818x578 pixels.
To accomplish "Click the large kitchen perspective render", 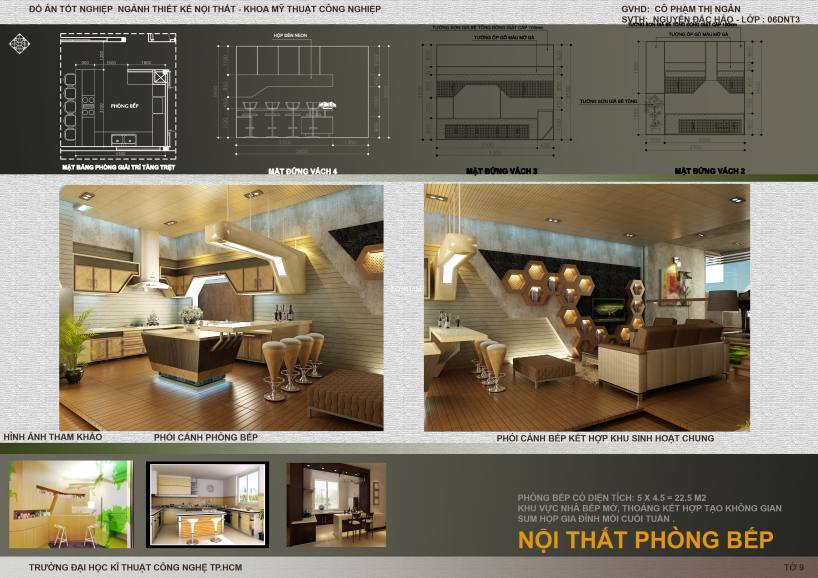I will pos(220,307).
